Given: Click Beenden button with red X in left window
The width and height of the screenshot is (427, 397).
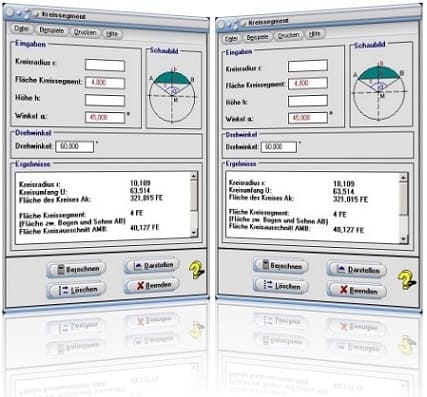Looking at the screenshot, I should pyautogui.click(x=152, y=285).
